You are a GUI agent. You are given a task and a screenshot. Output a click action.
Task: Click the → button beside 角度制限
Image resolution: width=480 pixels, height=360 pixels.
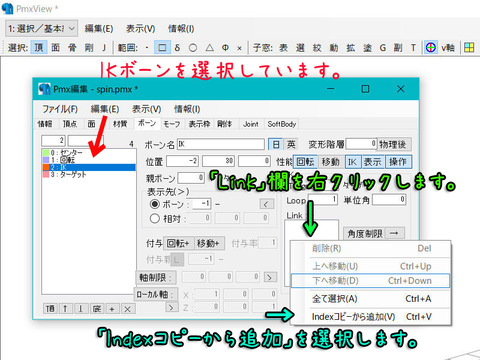(394, 233)
